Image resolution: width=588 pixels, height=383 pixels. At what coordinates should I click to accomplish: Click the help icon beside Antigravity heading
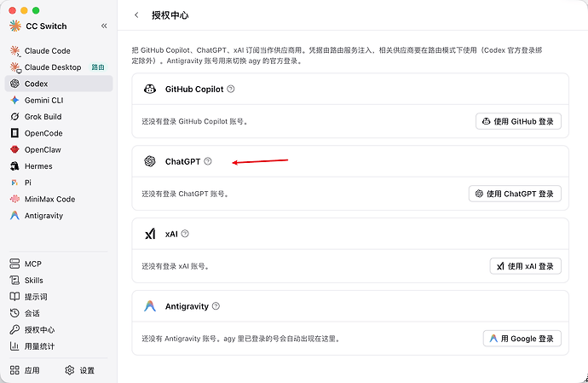[x=216, y=306]
